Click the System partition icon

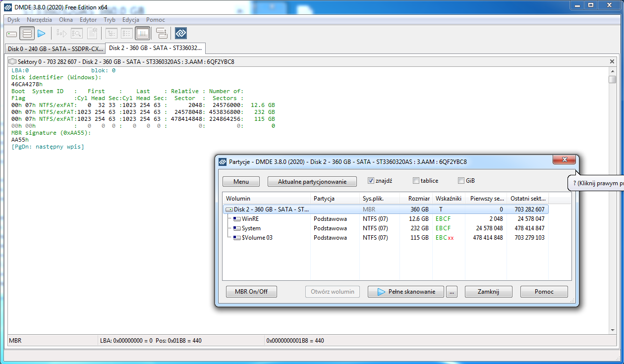(x=237, y=228)
